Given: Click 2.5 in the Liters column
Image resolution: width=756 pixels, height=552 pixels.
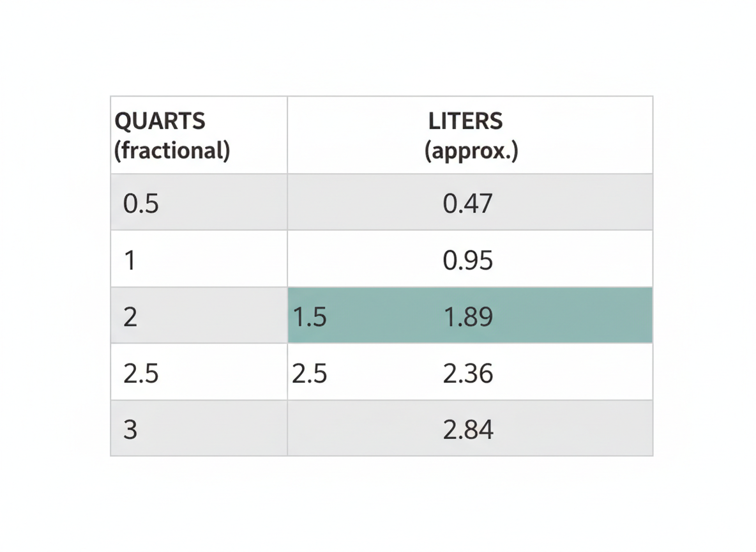Looking at the screenshot, I should point(310,373).
